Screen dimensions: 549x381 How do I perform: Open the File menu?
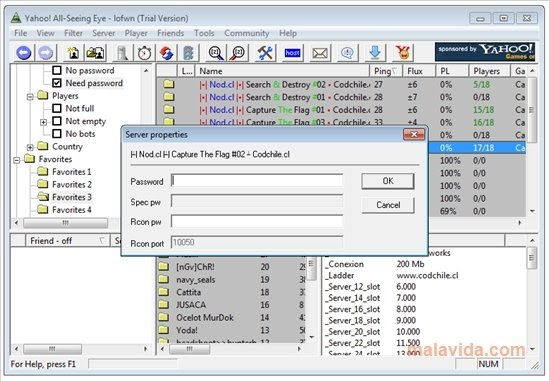coord(21,33)
